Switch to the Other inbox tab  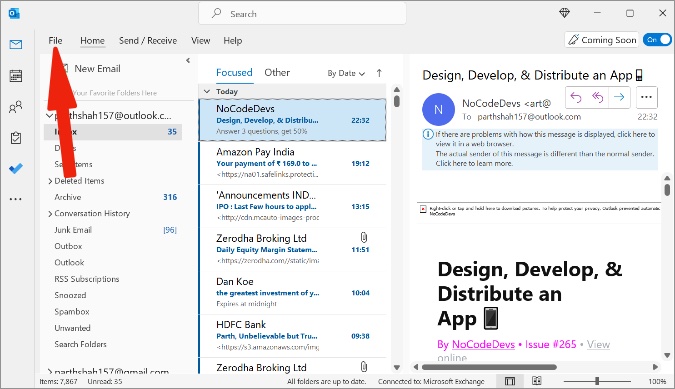tap(277, 72)
